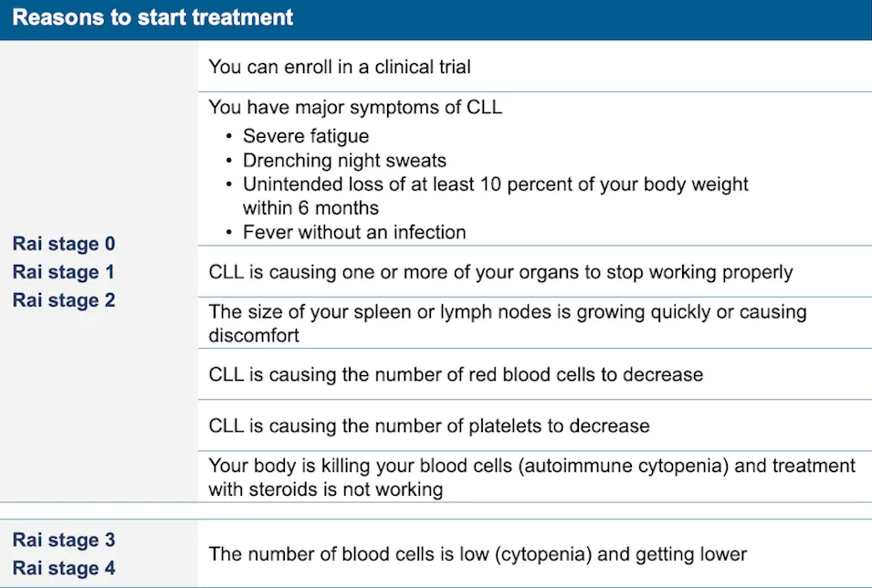Select the 'Unintended loss of at least 10 percent' bullet
The width and height of the screenshot is (872, 588).
(495, 184)
